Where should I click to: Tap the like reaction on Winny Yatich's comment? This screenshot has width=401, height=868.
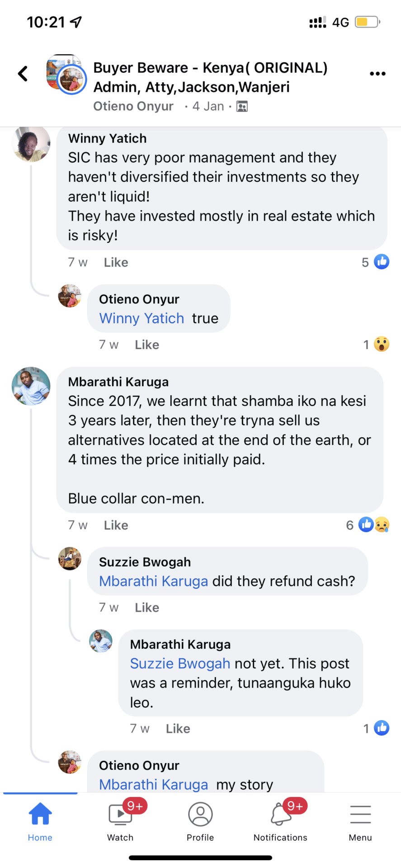click(382, 262)
